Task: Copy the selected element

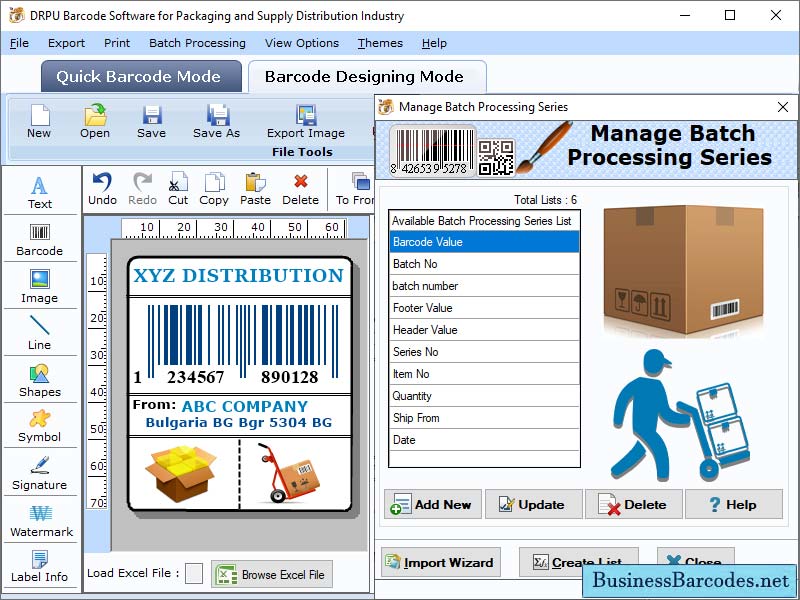Action: tap(214, 185)
